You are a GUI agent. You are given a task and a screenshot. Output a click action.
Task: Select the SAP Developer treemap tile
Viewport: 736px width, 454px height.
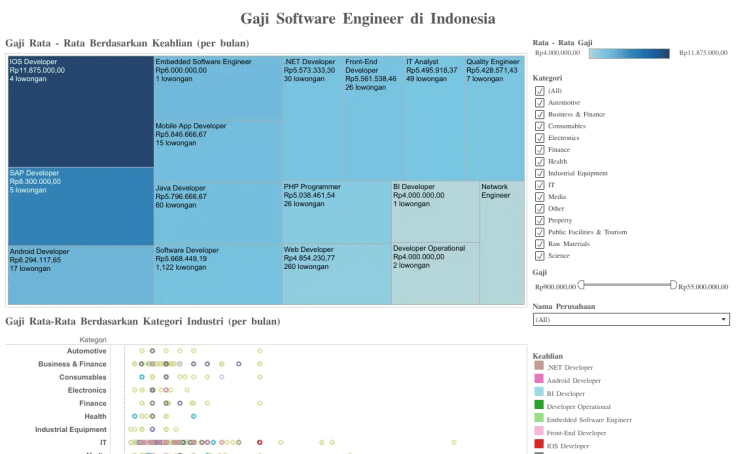(81, 207)
